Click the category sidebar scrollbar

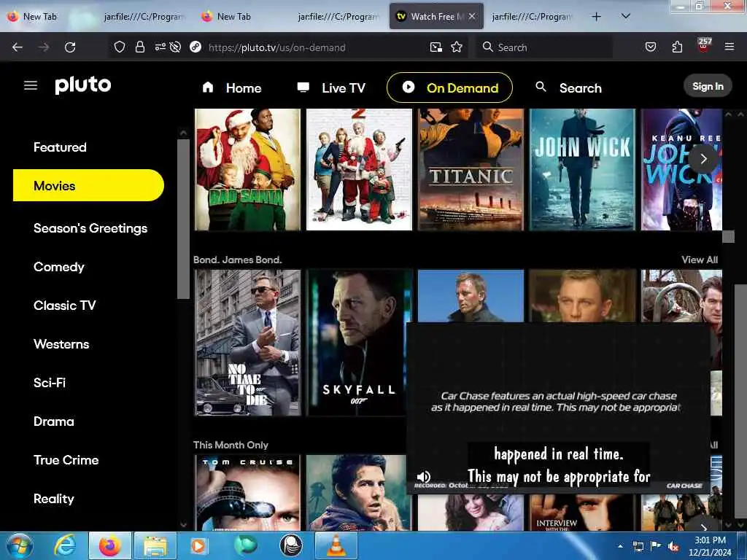(x=183, y=219)
